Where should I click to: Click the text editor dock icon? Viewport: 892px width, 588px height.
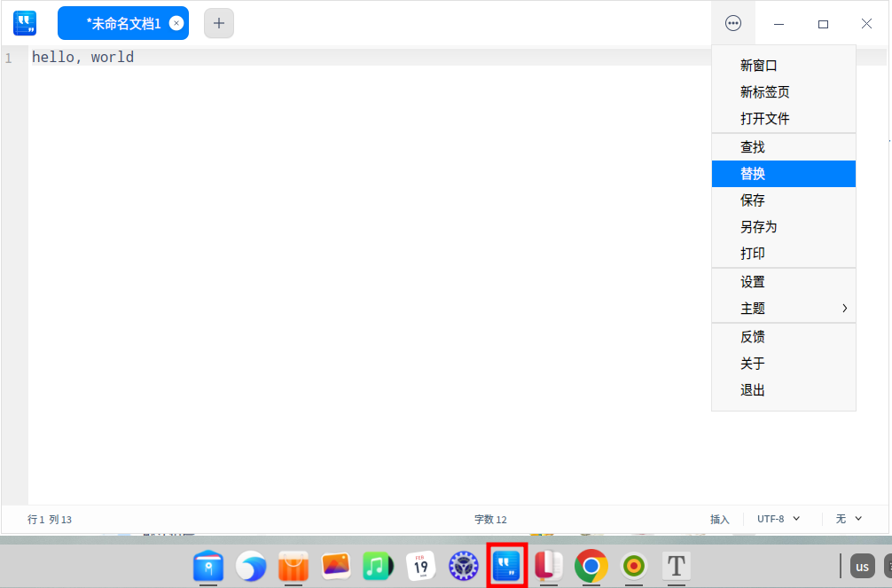(x=506, y=567)
